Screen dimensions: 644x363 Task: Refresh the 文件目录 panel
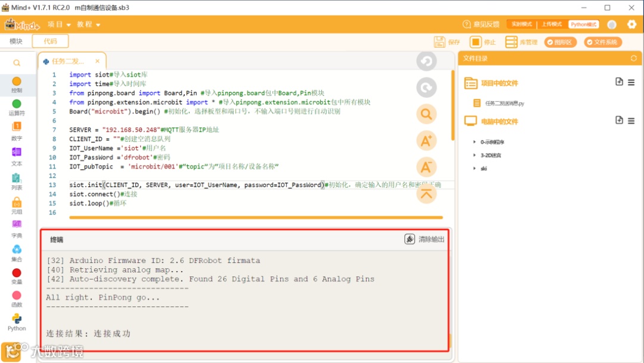tap(634, 58)
